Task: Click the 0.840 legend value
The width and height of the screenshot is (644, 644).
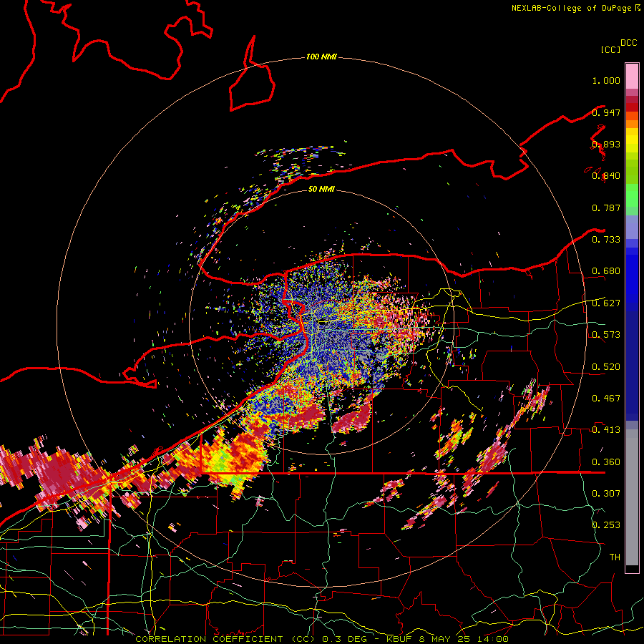Action: click(x=606, y=176)
